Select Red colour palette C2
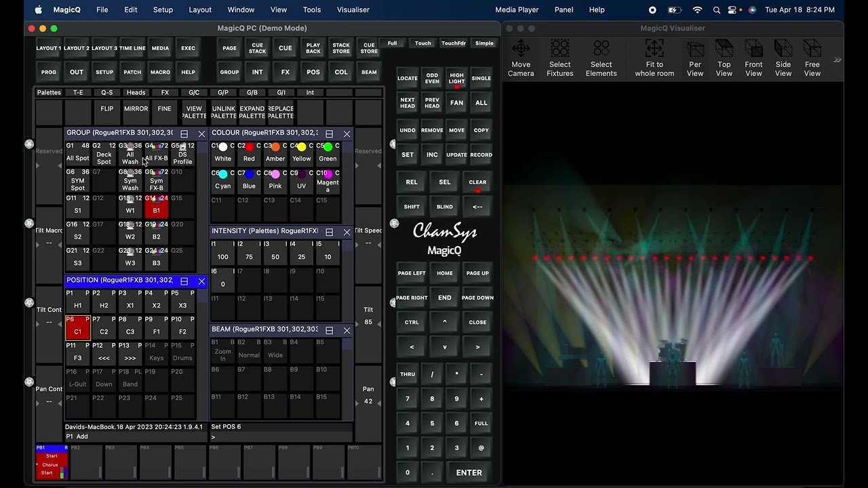The height and width of the screenshot is (488, 868). 249,153
